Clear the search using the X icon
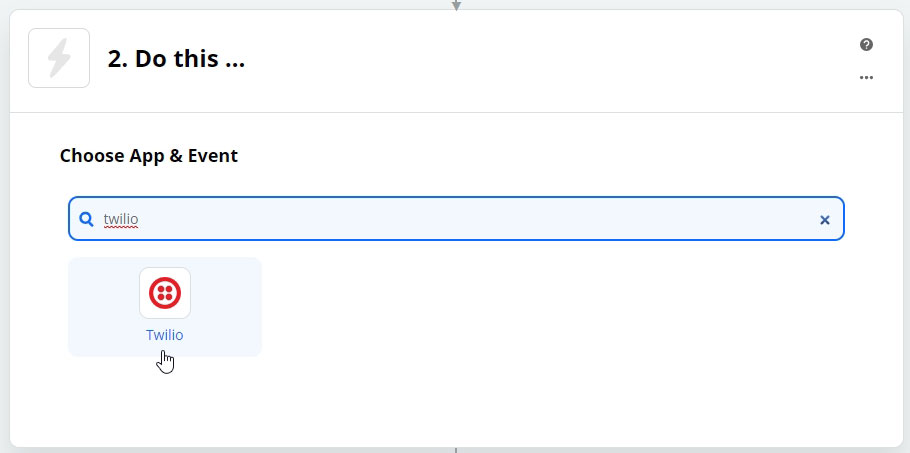910x453 pixels. click(824, 220)
